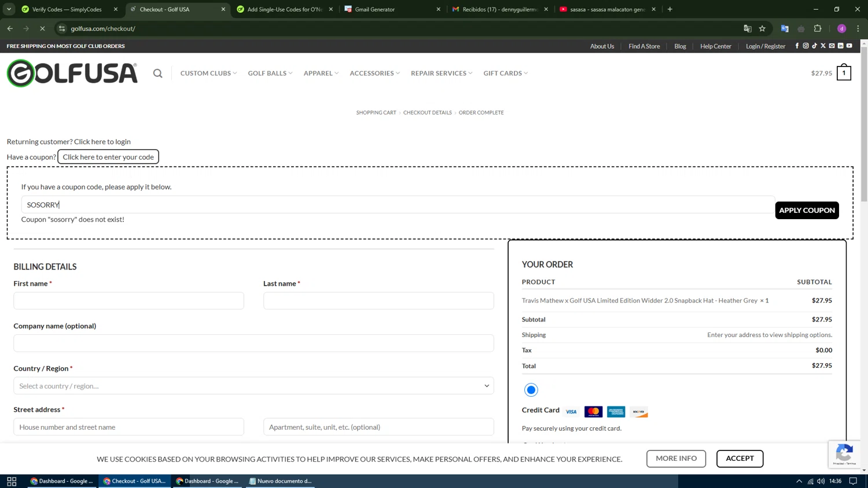The width and height of the screenshot is (868, 488).
Task: Click the Last name field
Action: [x=378, y=301]
